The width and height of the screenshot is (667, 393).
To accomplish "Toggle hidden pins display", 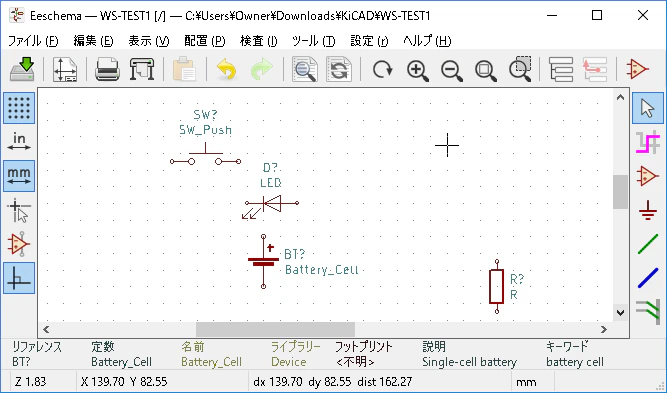I will [19, 244].
